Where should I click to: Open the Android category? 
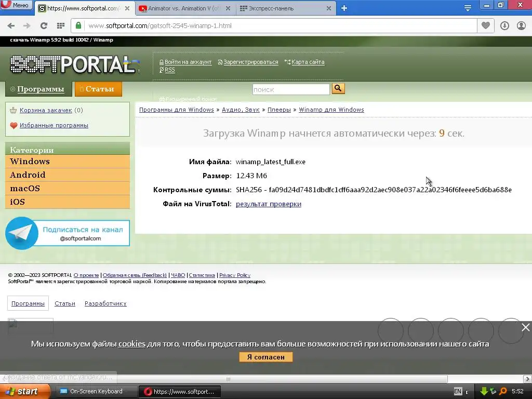click(x=68, y=175)
